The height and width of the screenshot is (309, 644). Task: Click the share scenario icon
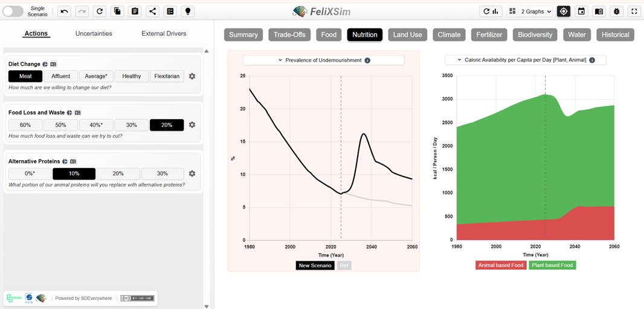point(152,11)
